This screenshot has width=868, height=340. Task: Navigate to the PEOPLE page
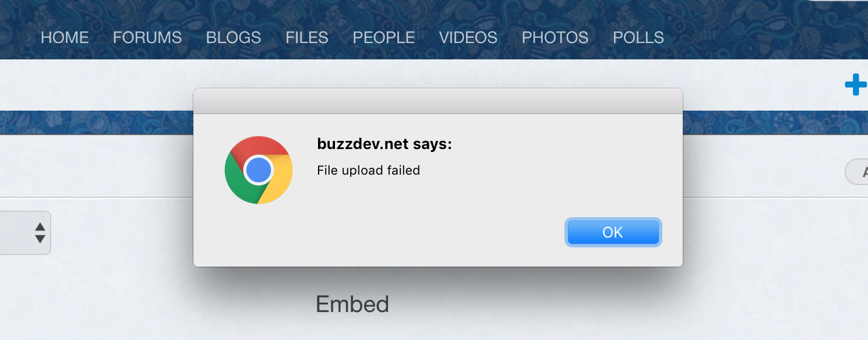click(384, 38)
